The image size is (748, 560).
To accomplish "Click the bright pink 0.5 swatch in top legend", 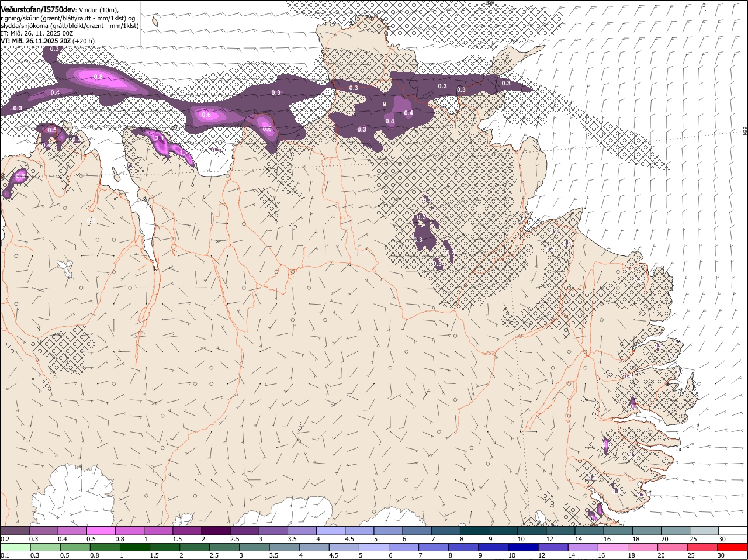I will coord(101,530).
